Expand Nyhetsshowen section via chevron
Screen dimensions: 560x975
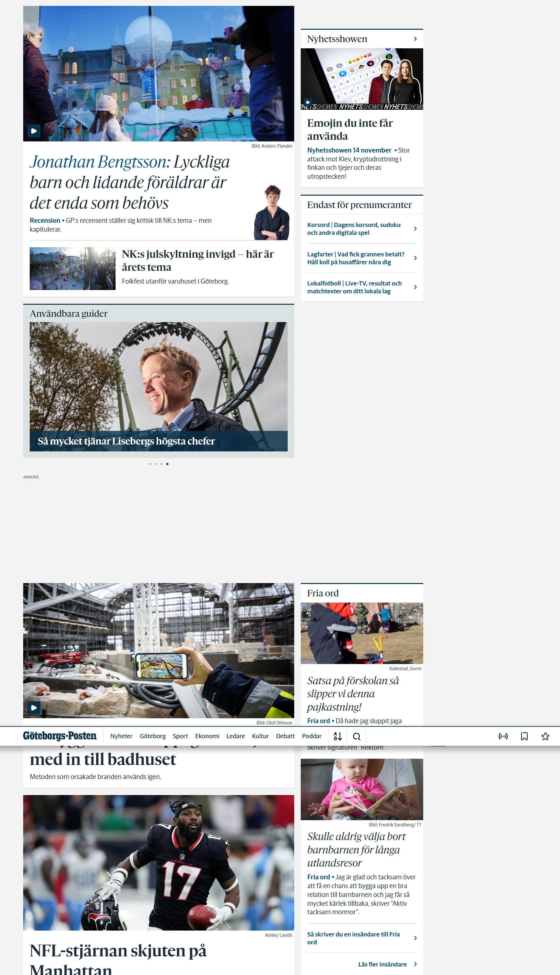415,39
